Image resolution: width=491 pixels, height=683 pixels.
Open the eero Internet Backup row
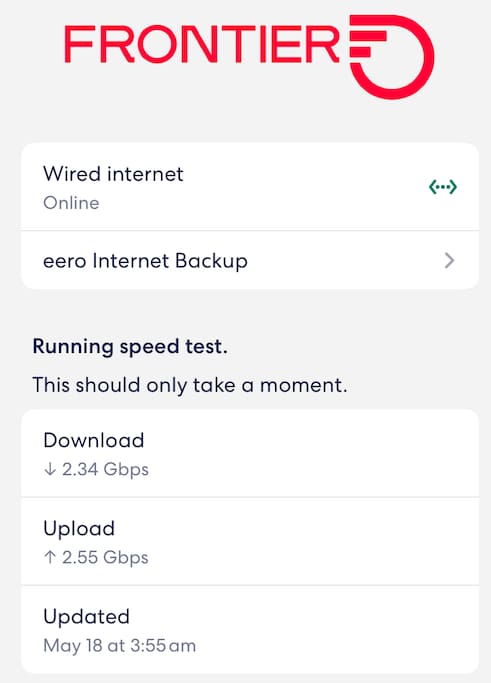click(250, 260)
